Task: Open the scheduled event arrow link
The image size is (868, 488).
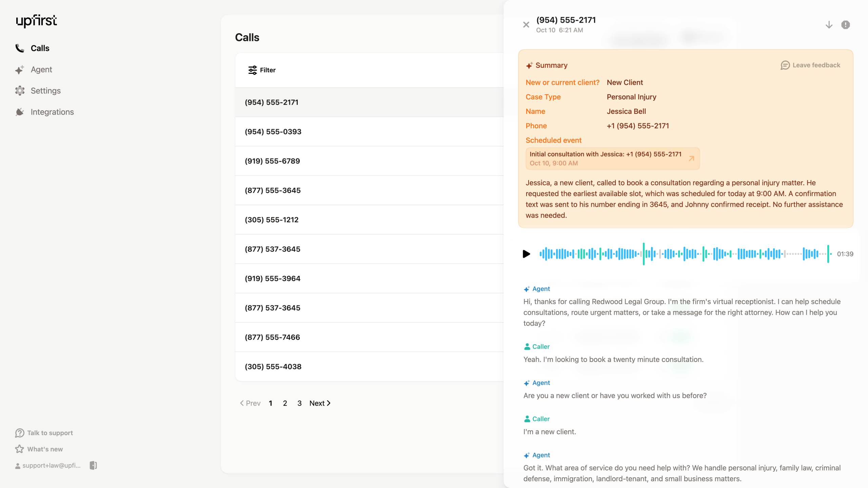Action: pyautogui.click(x=691, y=158)
